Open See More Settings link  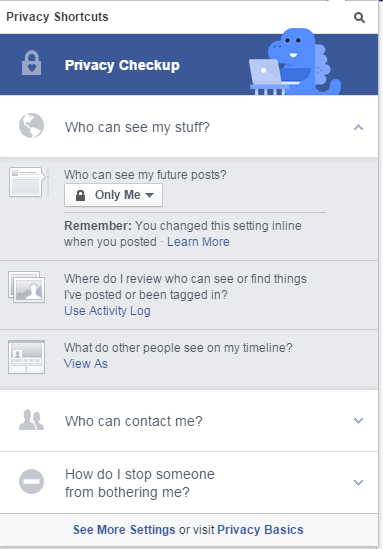[124, 529]
